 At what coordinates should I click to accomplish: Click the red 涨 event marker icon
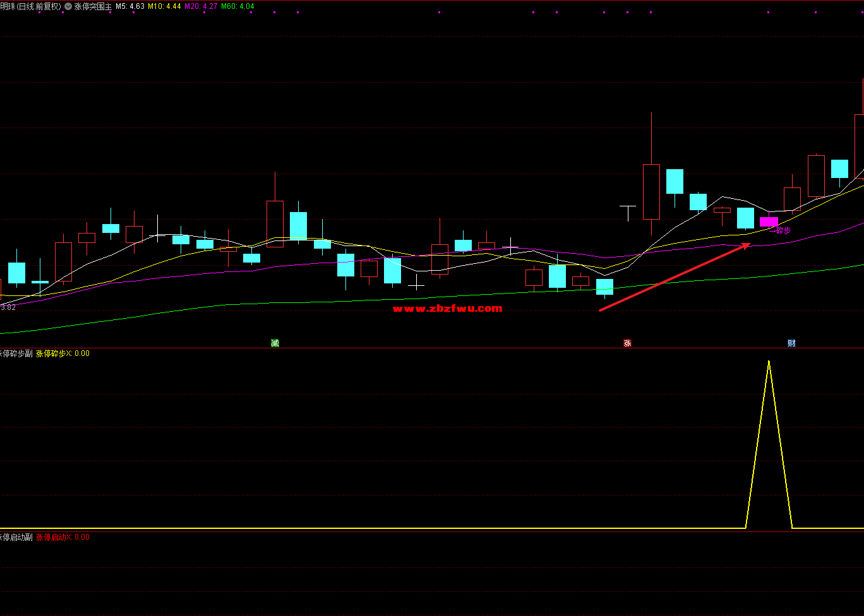click(627, 343)
